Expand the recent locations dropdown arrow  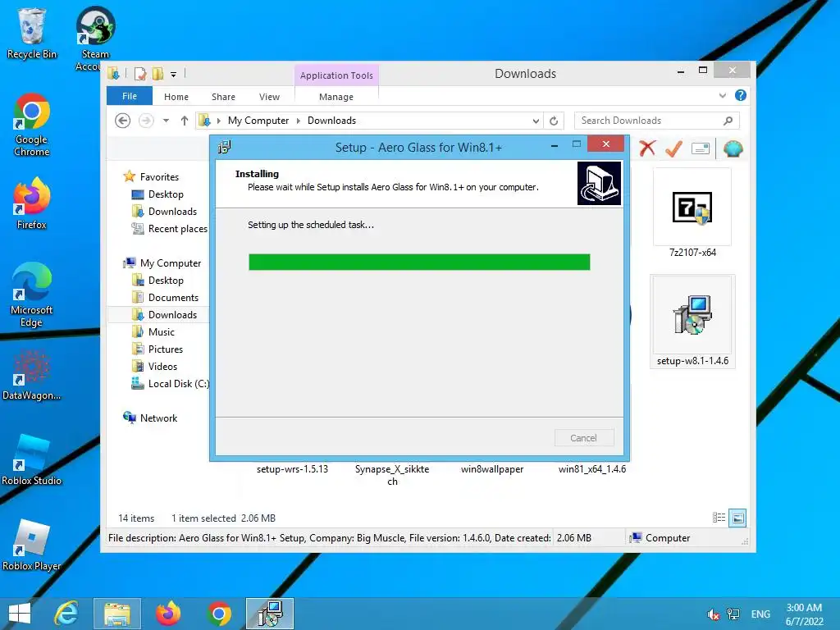click(166, 121)
